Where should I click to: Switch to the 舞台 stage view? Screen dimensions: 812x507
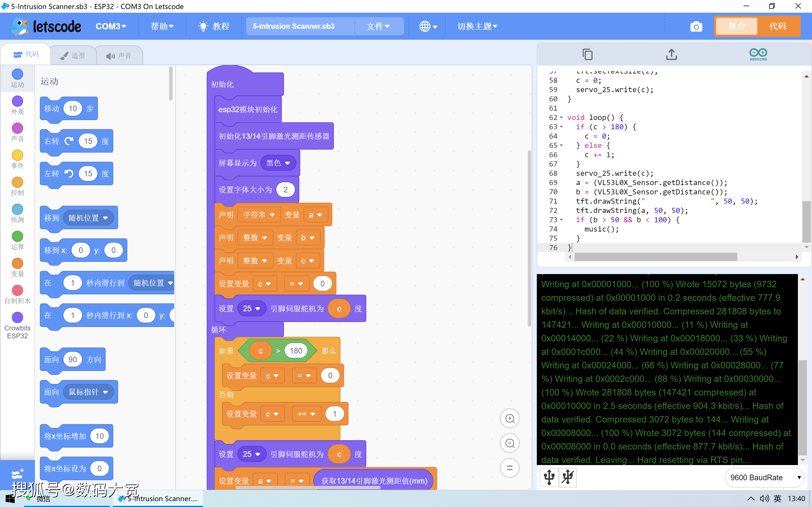(736, 26)
